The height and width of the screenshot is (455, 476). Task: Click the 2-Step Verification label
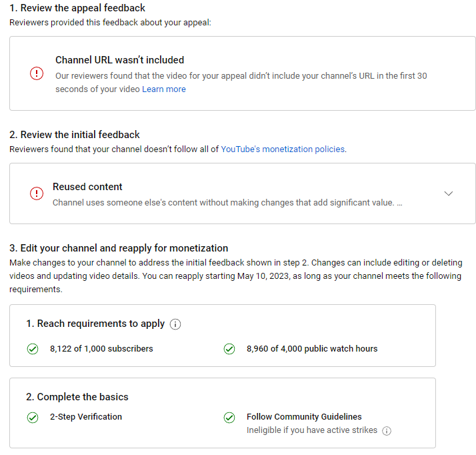point(86,417)
